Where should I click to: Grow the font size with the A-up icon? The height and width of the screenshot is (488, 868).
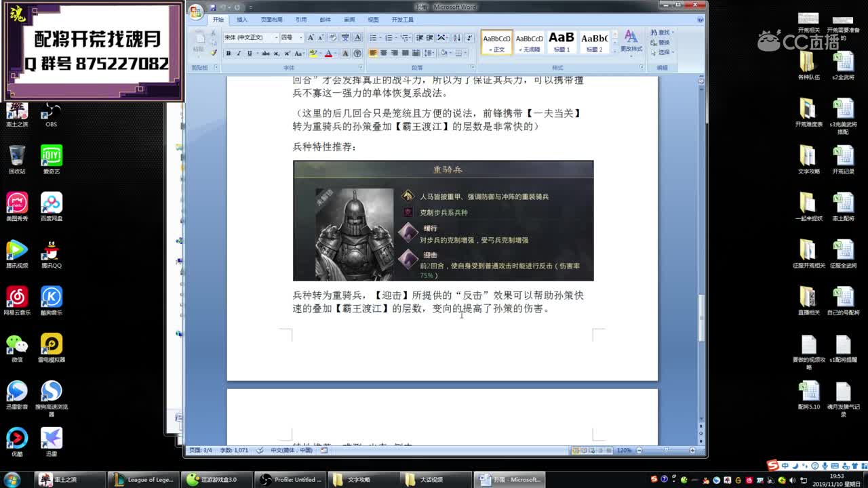311,37
